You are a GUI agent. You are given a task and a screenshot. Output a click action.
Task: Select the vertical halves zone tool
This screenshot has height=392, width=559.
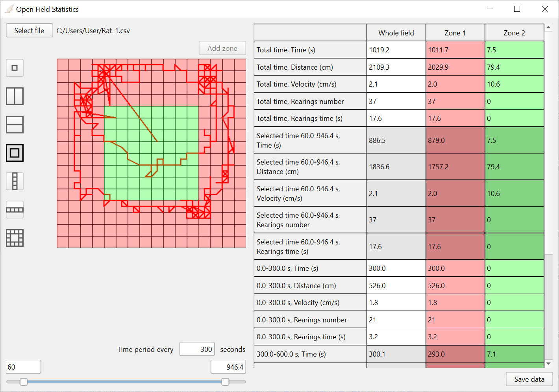point(15,96)
